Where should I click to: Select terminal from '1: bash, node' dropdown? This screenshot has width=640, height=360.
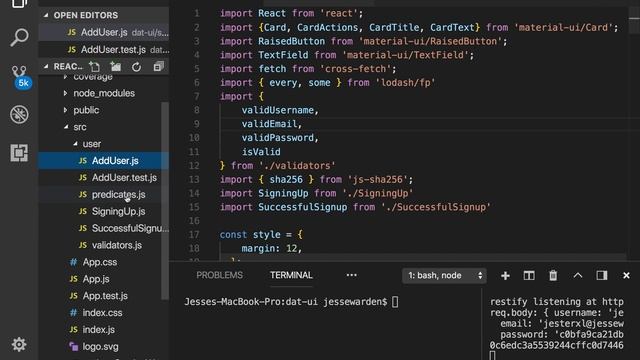click(444, 276)
